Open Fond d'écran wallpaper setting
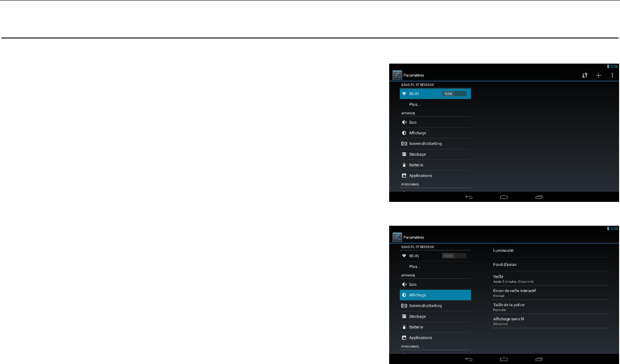Screen dimensions: 620x364 pos(550,265)
